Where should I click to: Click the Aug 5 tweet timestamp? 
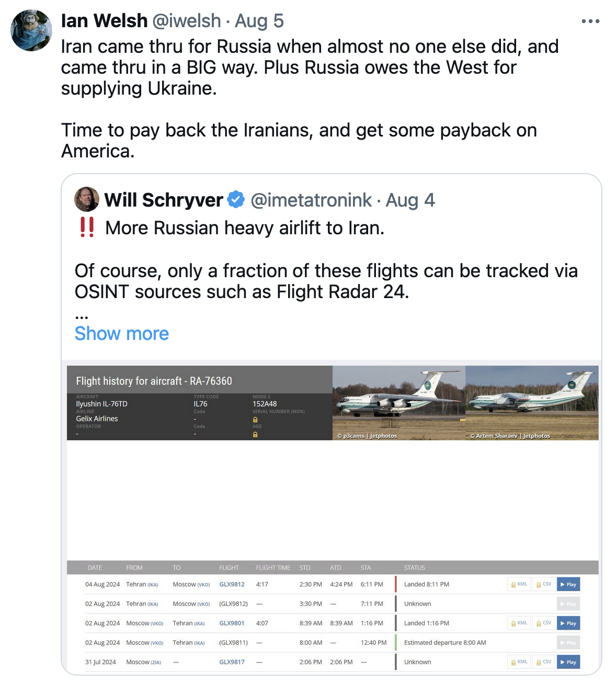tap(259, 21)
